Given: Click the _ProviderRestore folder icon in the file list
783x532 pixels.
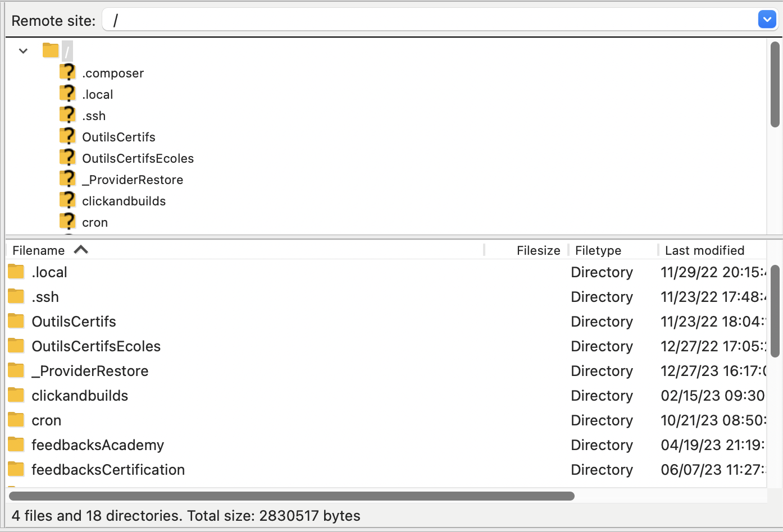Looking at the screenshot, I should point(15,370).
